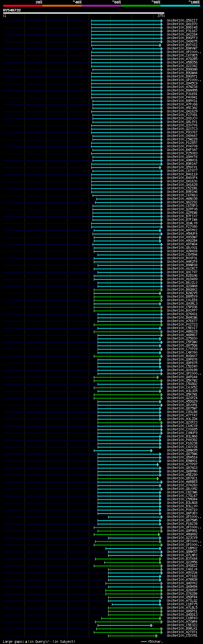Open hit UniRef100_Q42264
203x644 pixels.
pos(182,34)
